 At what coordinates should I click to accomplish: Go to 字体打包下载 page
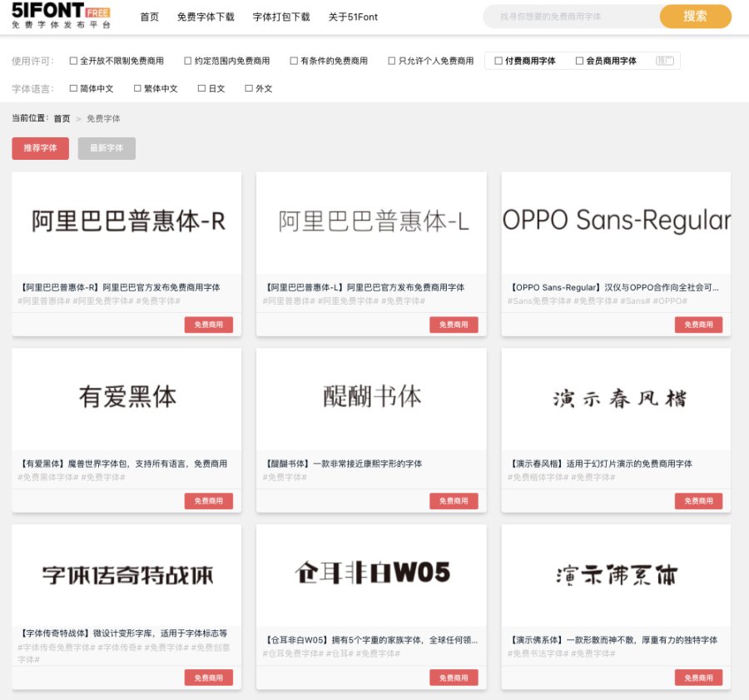tap(281, 17)
